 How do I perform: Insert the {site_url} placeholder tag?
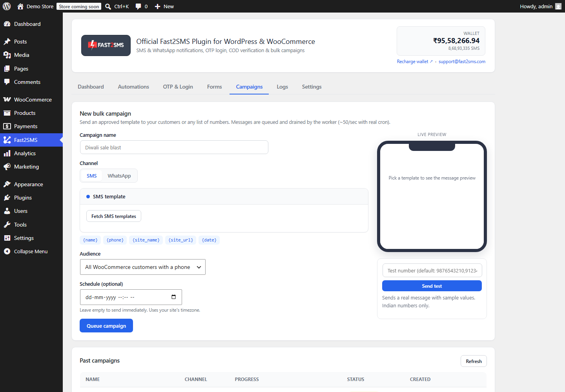click(x=180, y=240)
